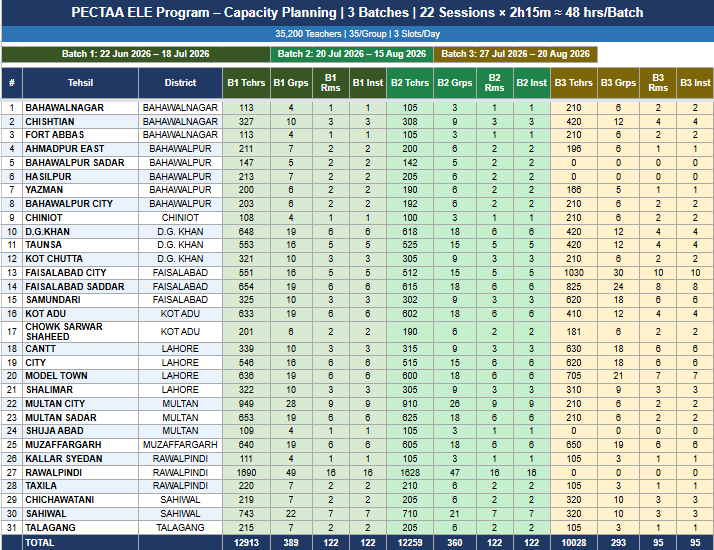Click the Batch 2 date banner
The height and width of the screenshot is (550, 714).
[352, 54]
